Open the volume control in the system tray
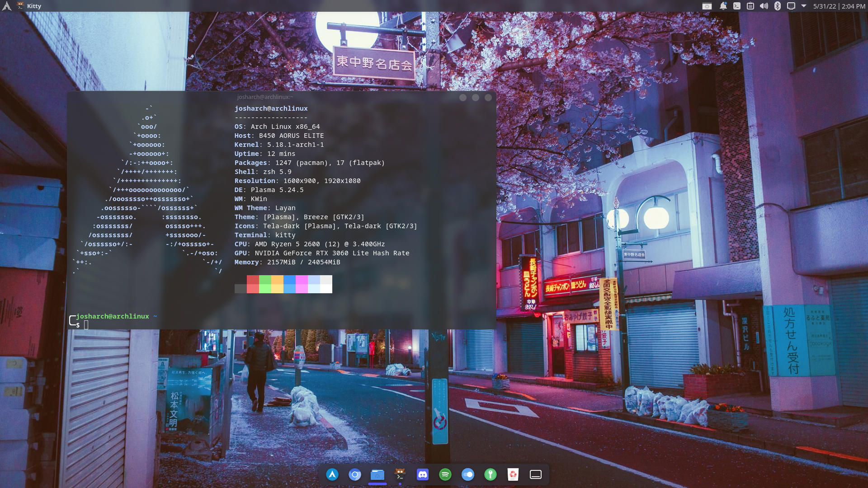Screen dimensions: 868x488 764,6
